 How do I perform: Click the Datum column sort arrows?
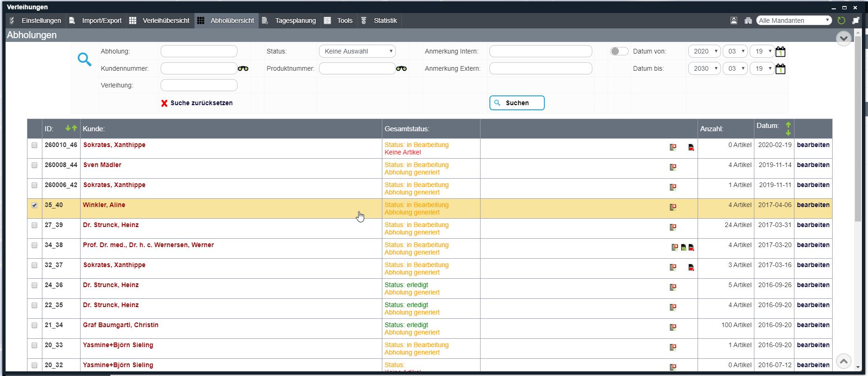click(788, 128)
